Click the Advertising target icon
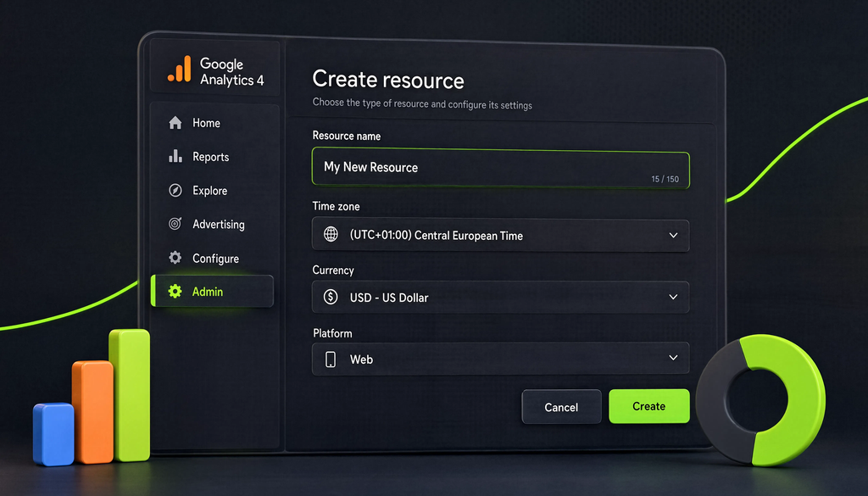The image size is (868, 496). click(175, 224)
